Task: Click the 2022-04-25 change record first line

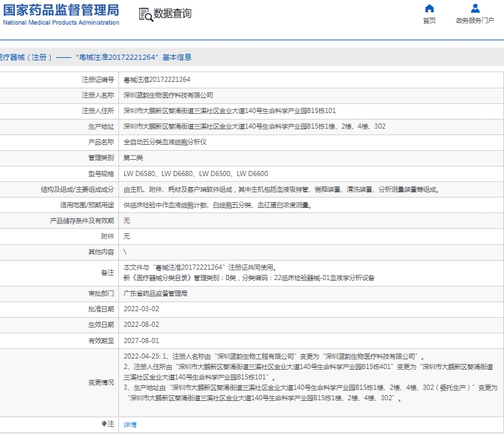Action: point(274,357)
